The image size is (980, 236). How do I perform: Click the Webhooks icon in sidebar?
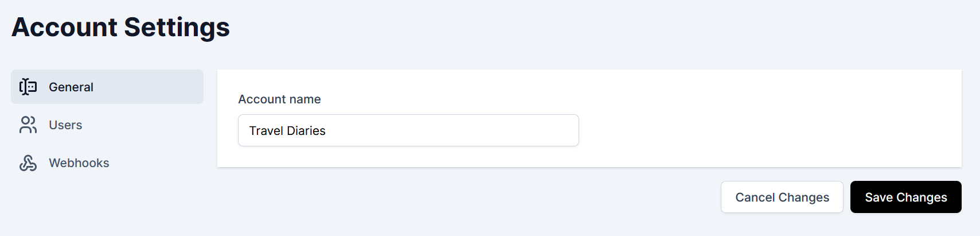click(x=28, y=163)
